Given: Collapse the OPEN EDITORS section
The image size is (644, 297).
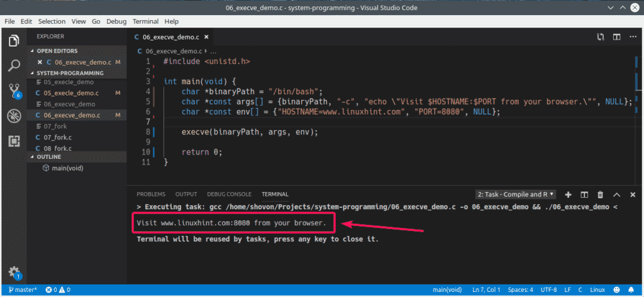Looking at the screenshot, I should (x=57, y=51).
